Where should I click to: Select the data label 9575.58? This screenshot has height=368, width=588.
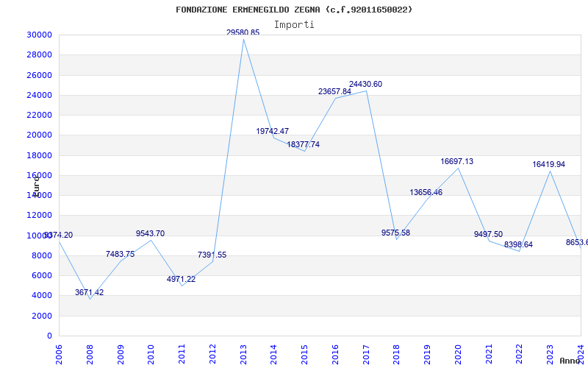click(x=395, y=233)
